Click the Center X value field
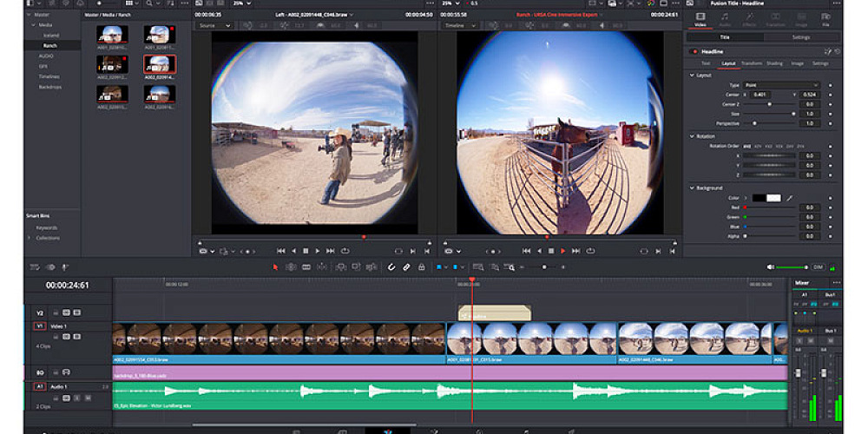 (761, 95)
